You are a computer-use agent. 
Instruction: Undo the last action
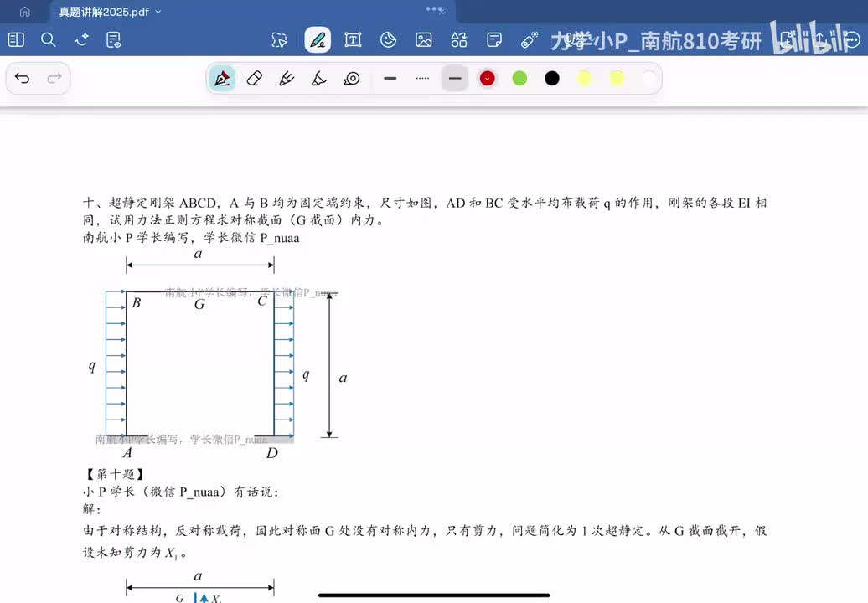click(22, 78)
